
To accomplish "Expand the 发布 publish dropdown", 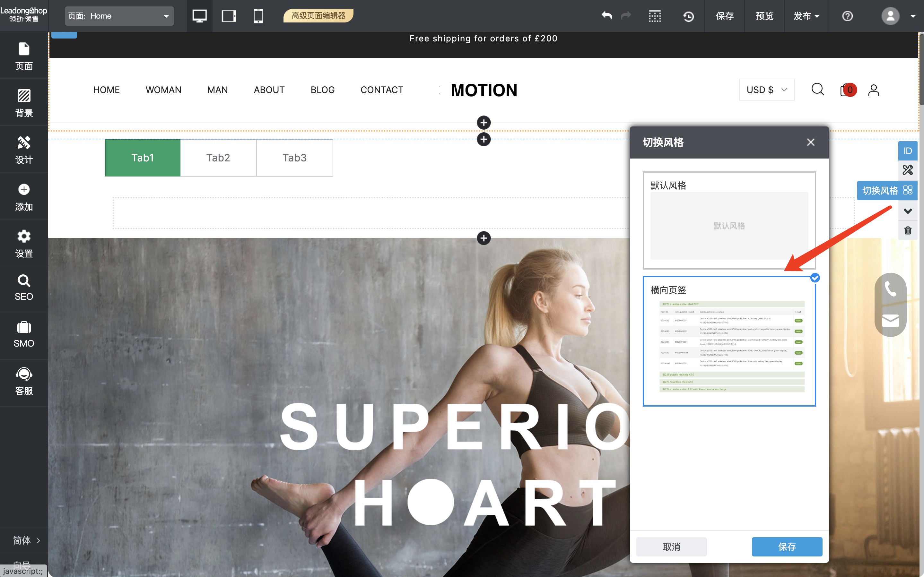I will 806,16.
